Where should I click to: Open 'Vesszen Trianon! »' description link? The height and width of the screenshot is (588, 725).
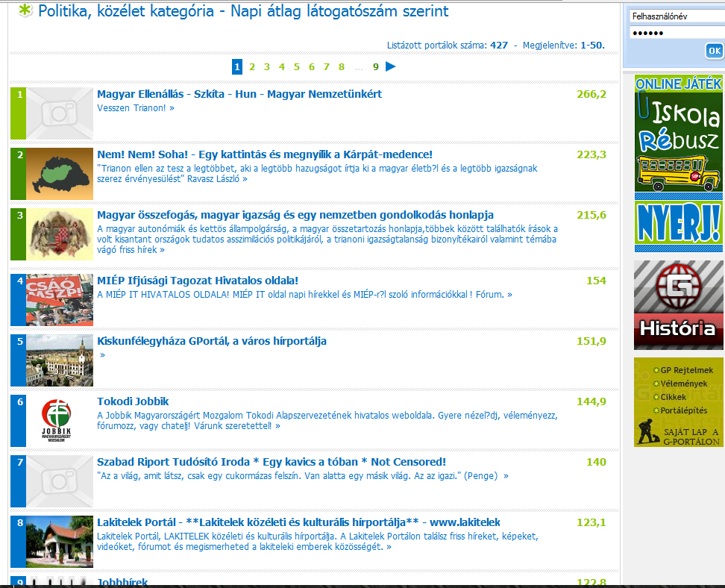136,108
